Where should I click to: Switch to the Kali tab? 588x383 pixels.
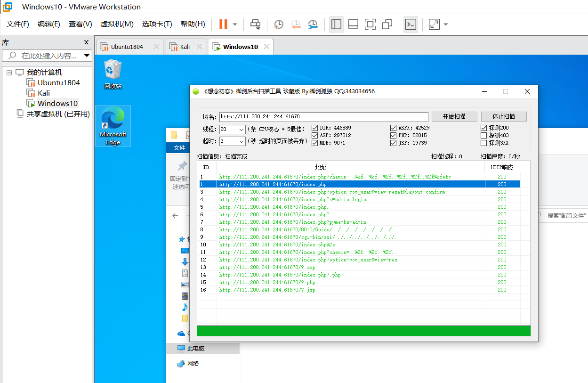click(185, 47)
